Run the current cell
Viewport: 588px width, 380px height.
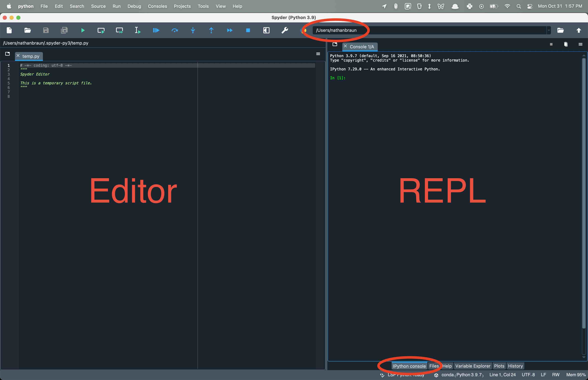coord(101,30)
